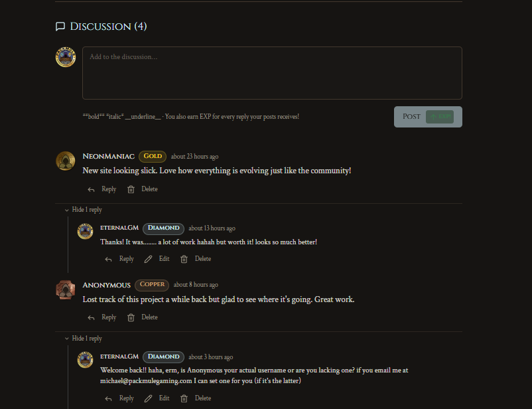Click trash icon under NeonManiac's comment
The image size is (532, 409).
click(x=131, y=189)
